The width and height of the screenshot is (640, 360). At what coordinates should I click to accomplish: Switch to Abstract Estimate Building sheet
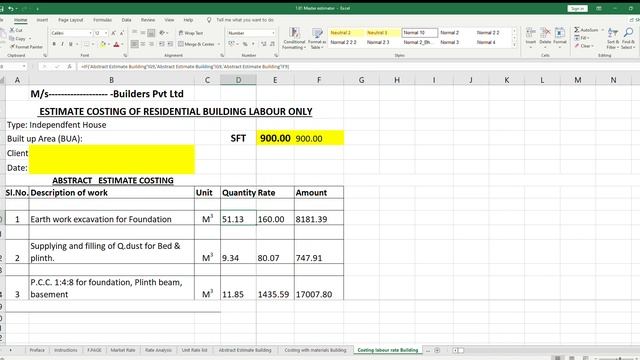coord(245,350)
